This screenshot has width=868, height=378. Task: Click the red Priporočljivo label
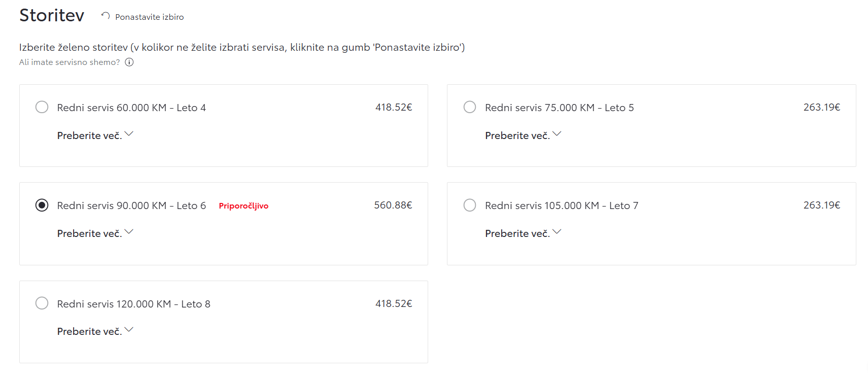(244, 206)
